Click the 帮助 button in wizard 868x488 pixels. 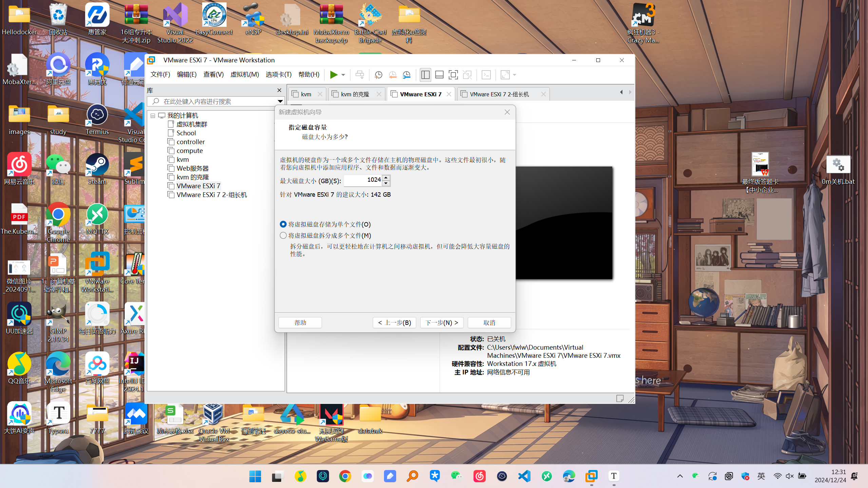300,323
